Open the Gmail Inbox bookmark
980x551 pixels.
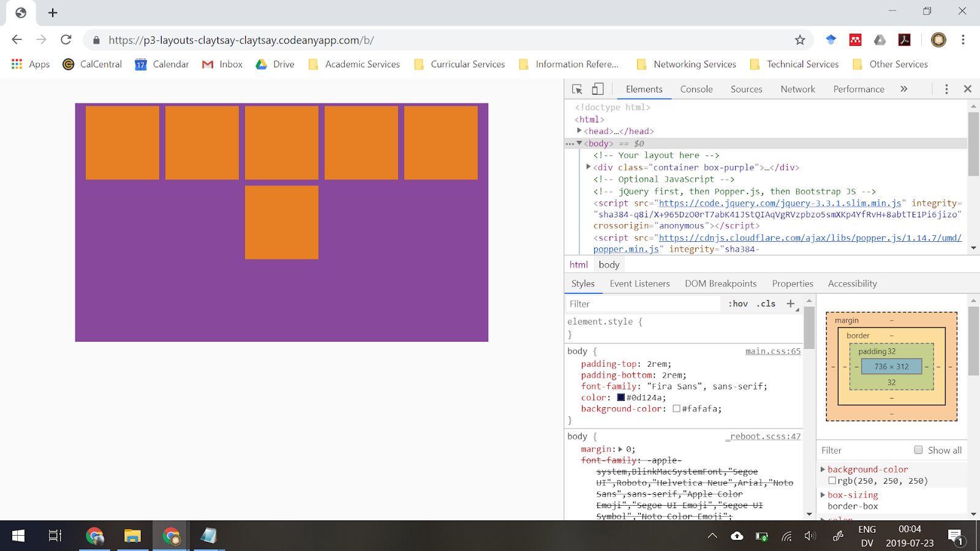222,64
